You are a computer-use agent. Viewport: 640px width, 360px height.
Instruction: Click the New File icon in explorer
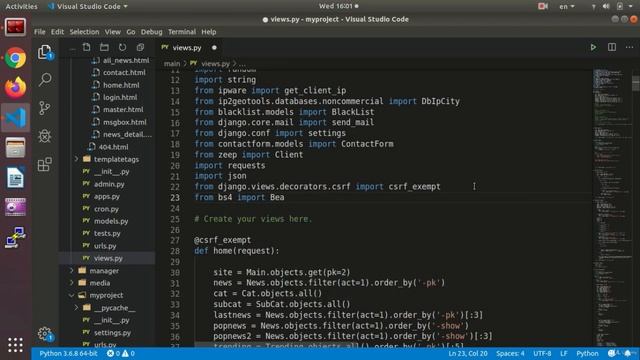87,47
